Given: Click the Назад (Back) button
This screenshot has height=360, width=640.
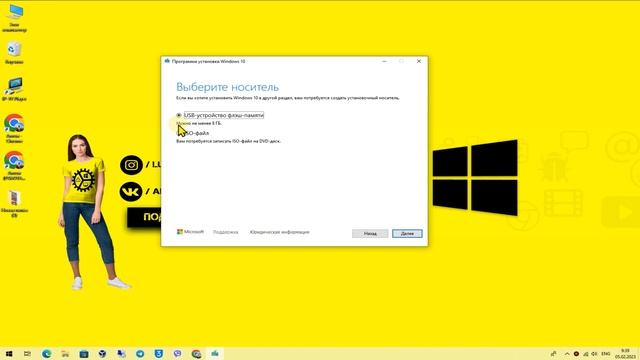Looking at the screenshot, I should (370, 233).
